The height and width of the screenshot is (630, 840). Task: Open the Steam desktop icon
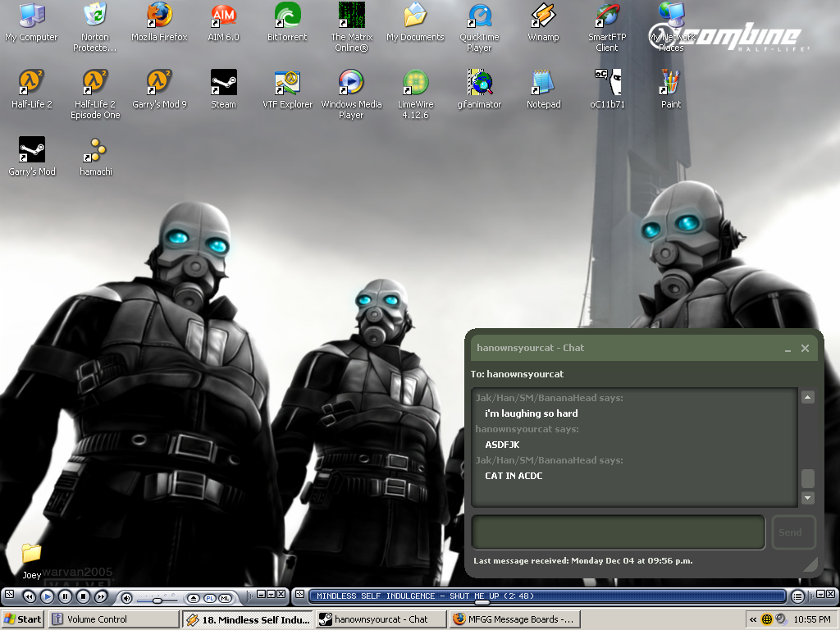point(223,83)
